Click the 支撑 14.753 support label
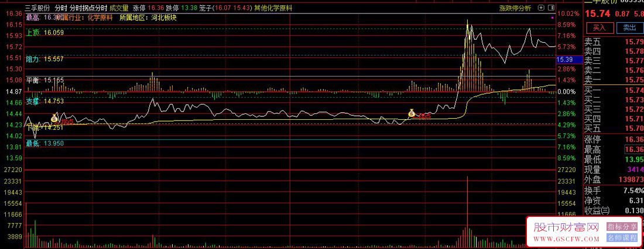The height and width of the screenshot is (249, 644). pyautogui.click(x=44, y=101)
